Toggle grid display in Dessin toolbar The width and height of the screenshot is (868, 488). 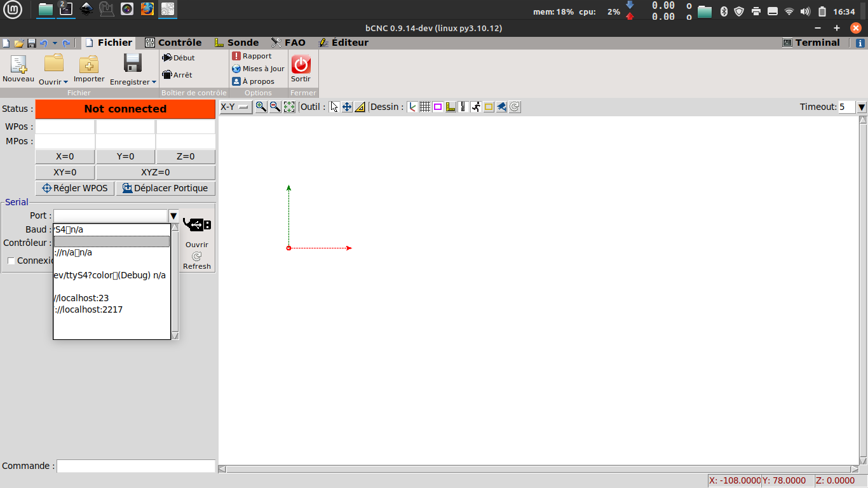click(425, 107)
